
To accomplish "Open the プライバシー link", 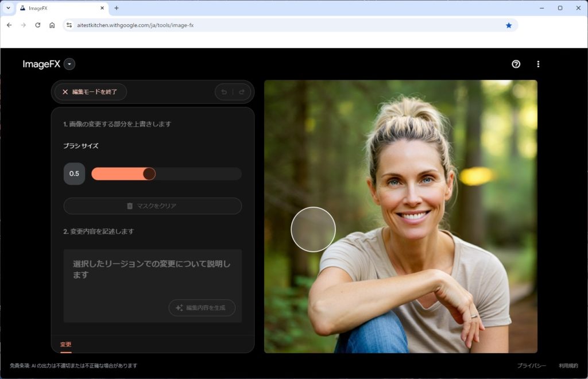I will (531, 366).
